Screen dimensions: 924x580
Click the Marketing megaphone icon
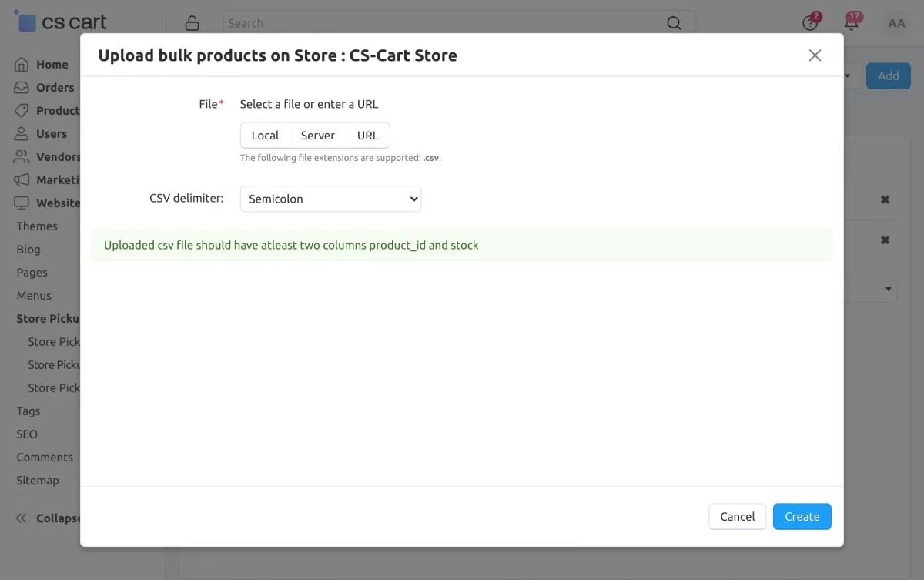(x=22, y=180)
